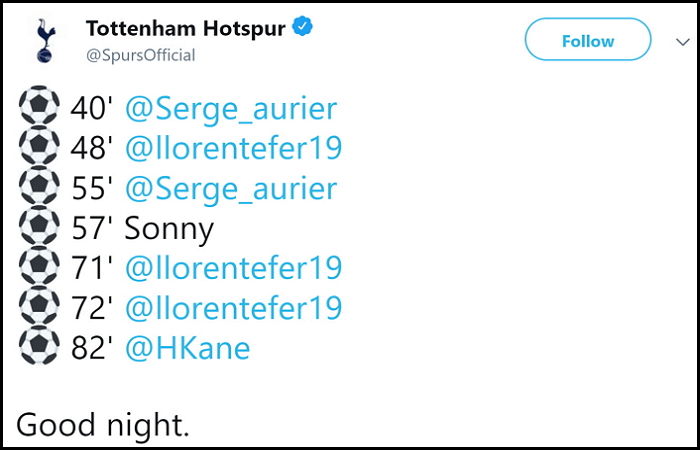Open the @SpursOfficial handle link
Screen dimensions: 700x450
[141, 55]
